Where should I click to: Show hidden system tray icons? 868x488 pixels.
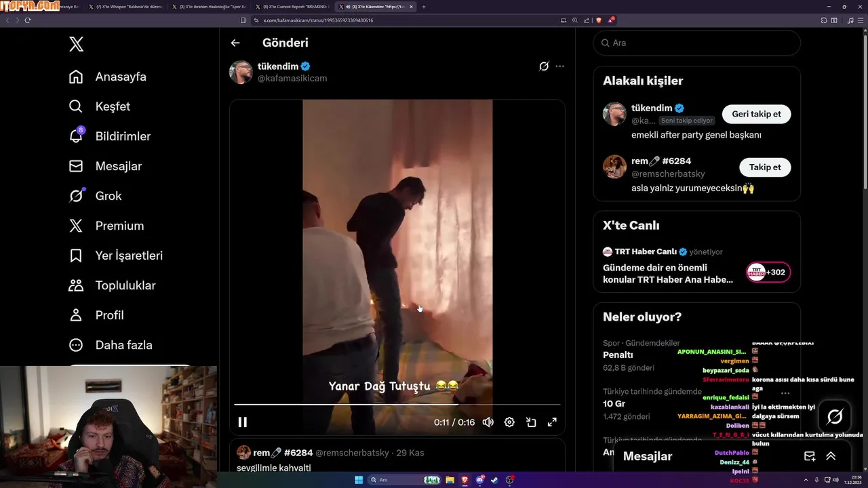(x=806, y=480)
